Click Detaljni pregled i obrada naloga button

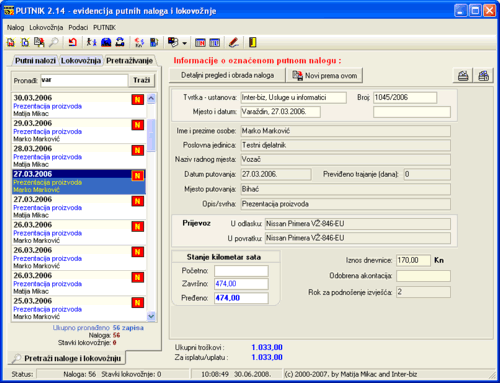point(227,75)
